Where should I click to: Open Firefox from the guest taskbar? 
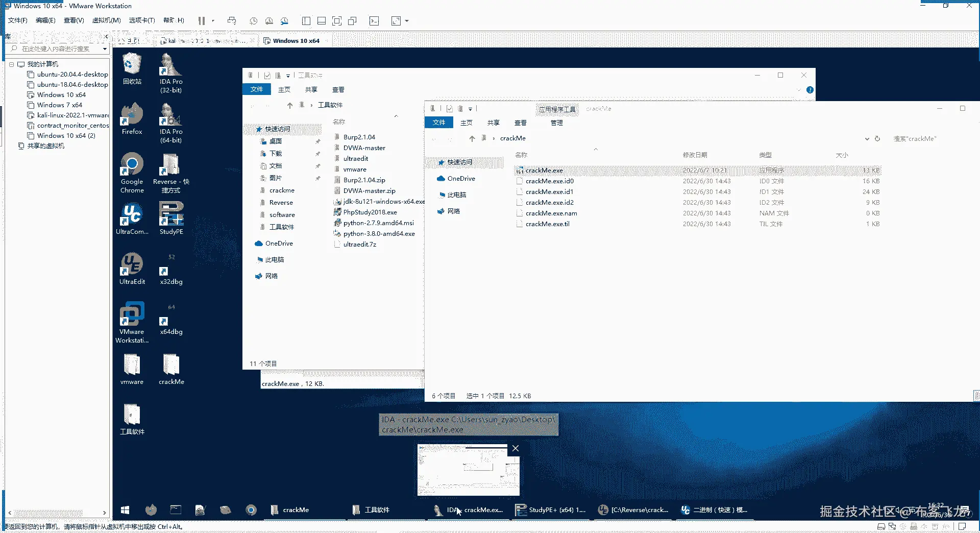(x=151, y=510)
